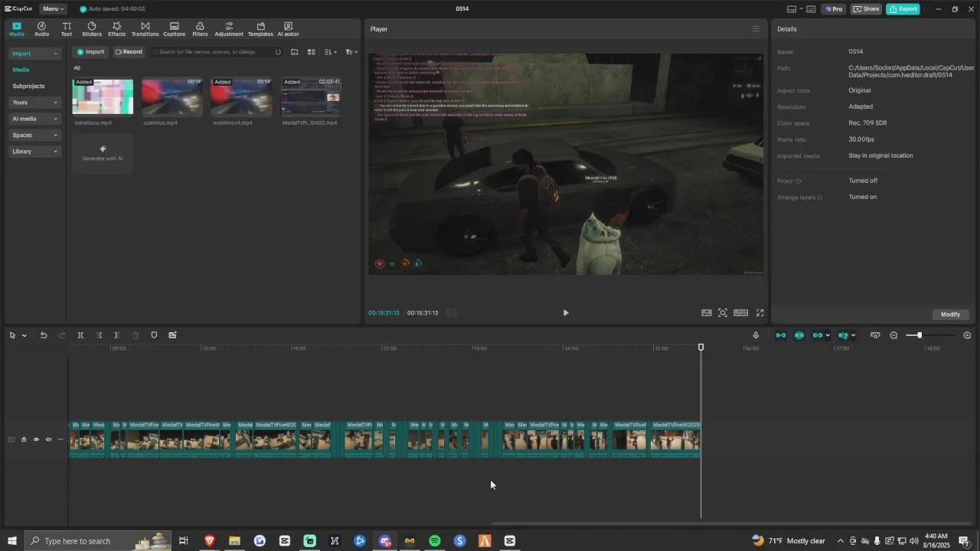This screenshot has height=551, width=980.
Task: Open the Audio tab in top toolbar
Action: [41, 29]
